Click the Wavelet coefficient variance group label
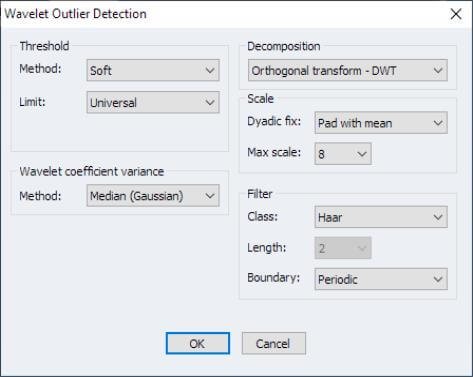Image resolution: width=473 pixels, height=377 pixels. click(x=92, y=171)
